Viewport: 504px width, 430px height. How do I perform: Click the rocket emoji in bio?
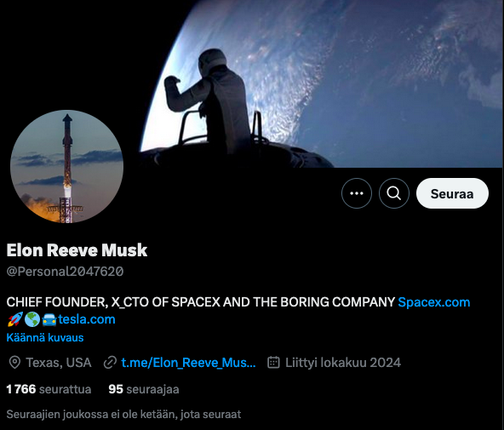15,319
